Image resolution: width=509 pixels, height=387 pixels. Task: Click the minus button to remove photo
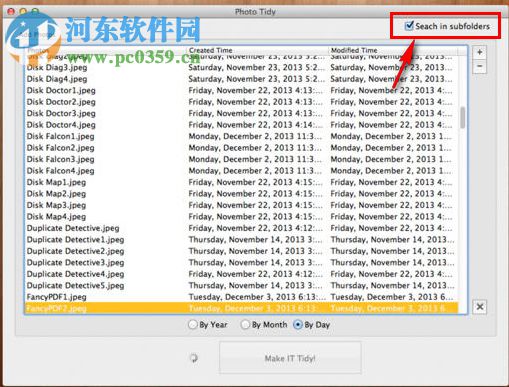pos(479,66)
